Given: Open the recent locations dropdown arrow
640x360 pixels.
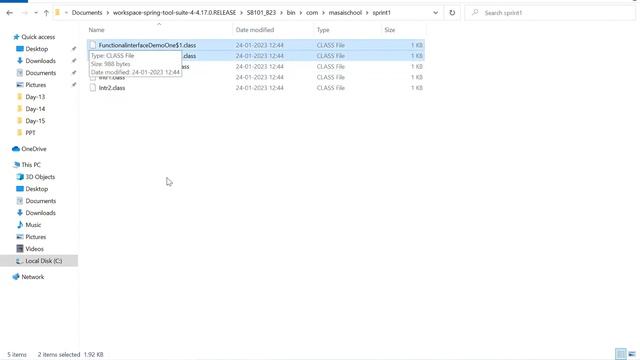Looking at the screenshot, I should tap(36, 13).
